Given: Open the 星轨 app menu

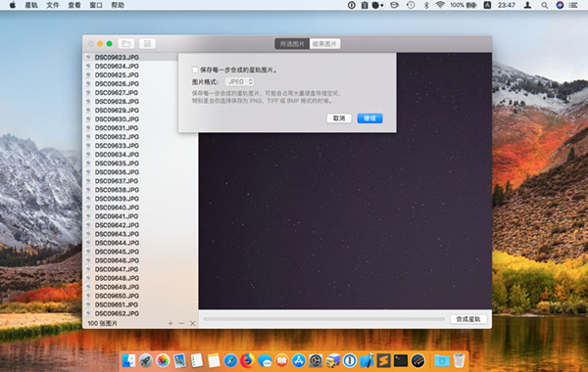Looking at the screenshot, I should 31,5.
